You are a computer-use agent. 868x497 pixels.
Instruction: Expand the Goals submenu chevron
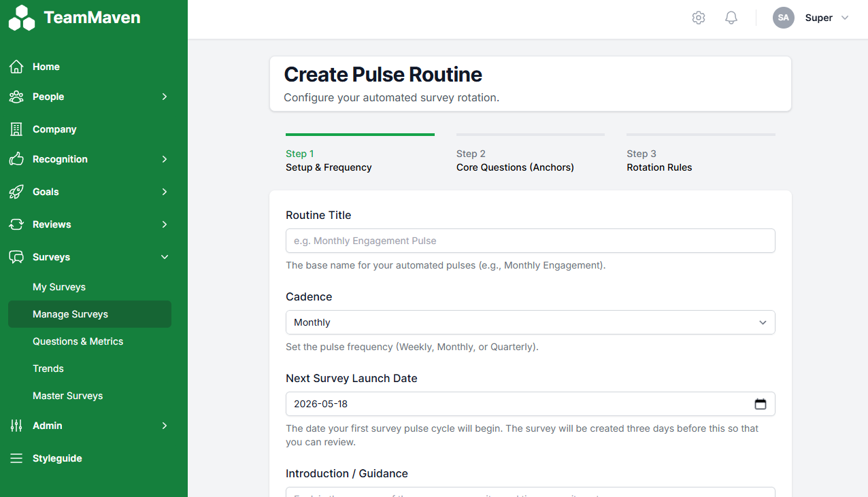[164, 192]
